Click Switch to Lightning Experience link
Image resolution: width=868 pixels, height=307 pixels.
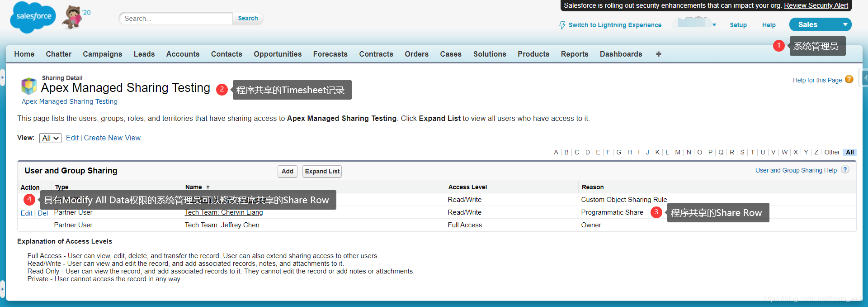point(615,25)
